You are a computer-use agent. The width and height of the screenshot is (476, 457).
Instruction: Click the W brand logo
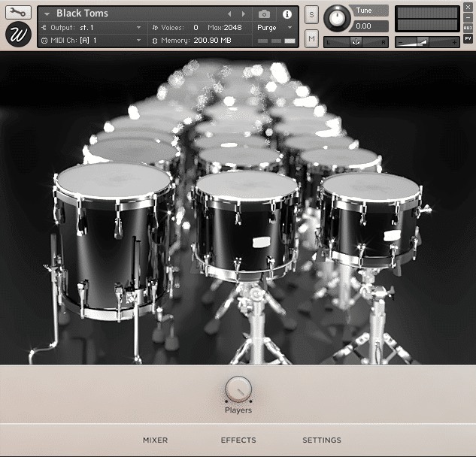click(19, 35)
